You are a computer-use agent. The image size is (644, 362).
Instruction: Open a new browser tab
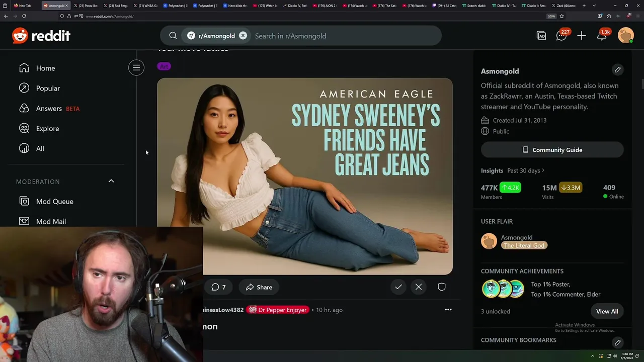(x=584, y=6)
